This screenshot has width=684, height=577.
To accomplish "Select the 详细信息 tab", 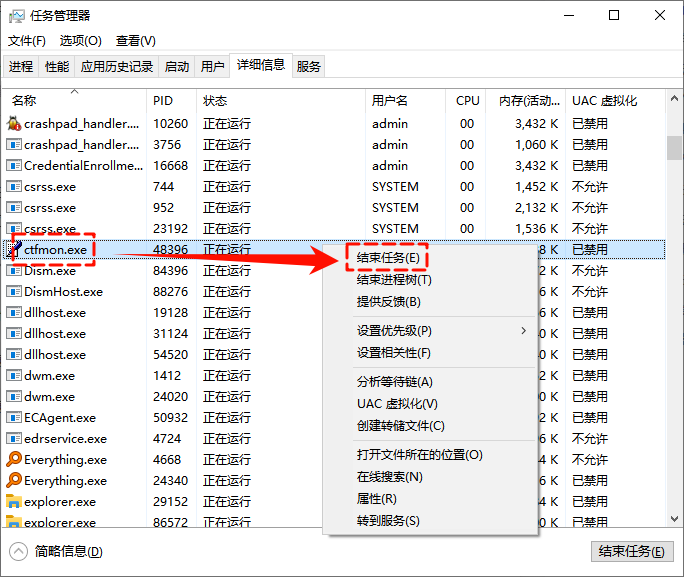I will coord(260,65).
